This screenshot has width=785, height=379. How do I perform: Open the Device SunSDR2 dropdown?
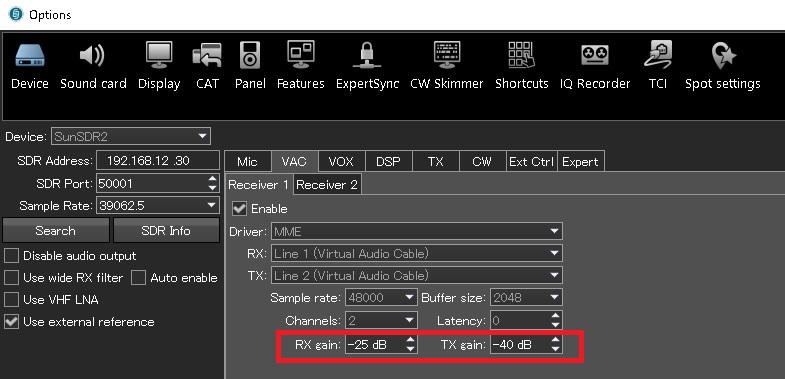point(130,136)
